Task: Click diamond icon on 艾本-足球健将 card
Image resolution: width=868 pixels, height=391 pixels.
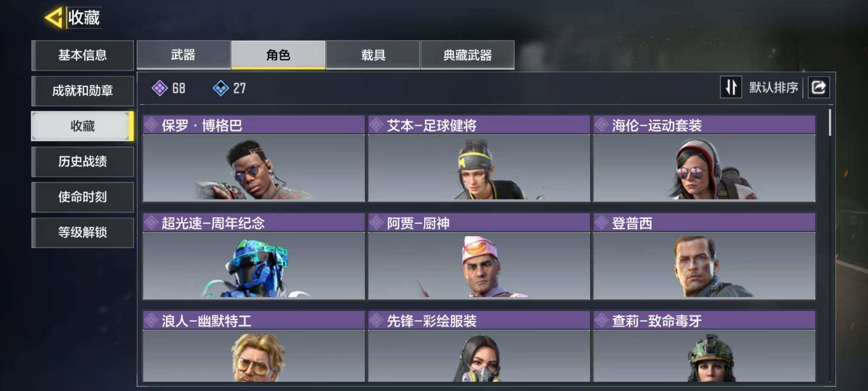Action: click(x=376, y=125)
